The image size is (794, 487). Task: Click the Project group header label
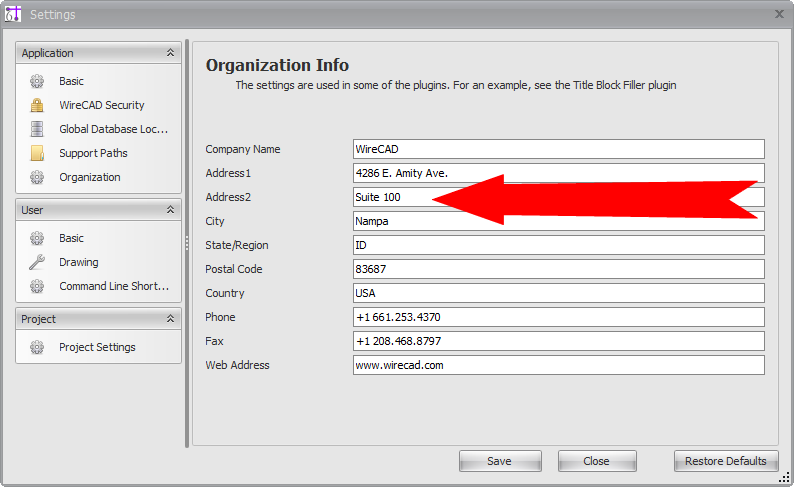(x=38, y=319)
